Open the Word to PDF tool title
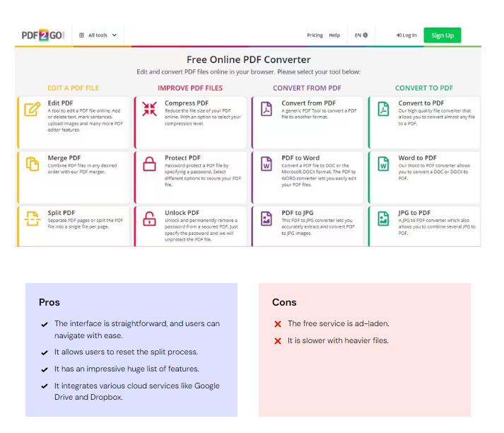 [418, 158]
